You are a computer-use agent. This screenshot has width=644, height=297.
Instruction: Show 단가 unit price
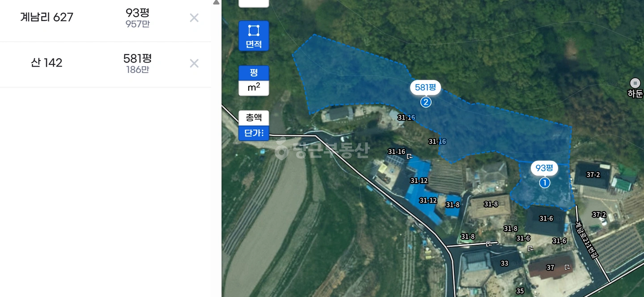[254, 133]
